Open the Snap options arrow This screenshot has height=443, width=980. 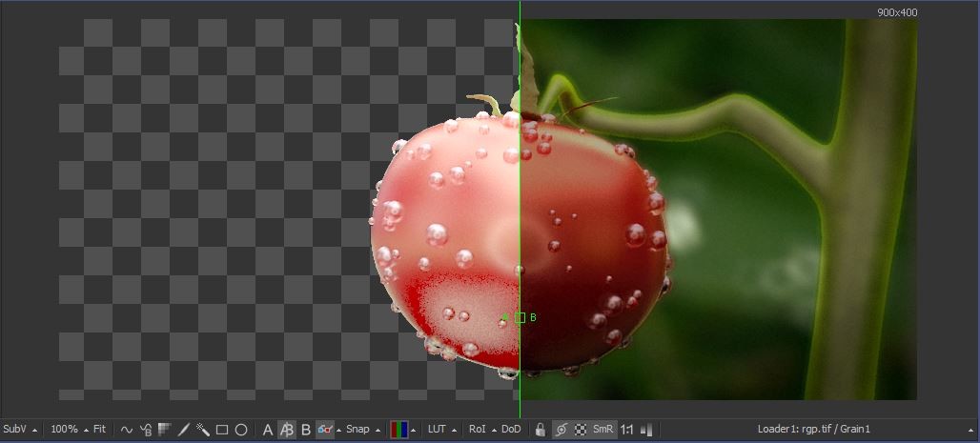[x=378, y=430]
